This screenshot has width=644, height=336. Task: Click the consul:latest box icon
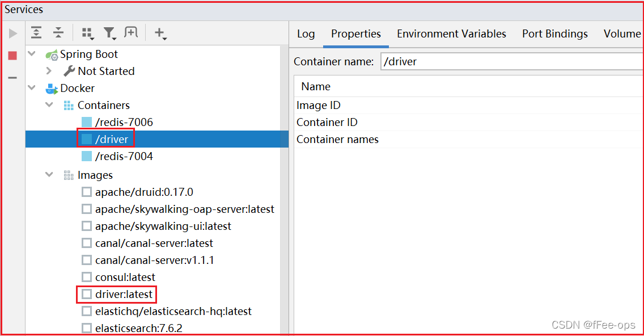(x=87, y=277)
